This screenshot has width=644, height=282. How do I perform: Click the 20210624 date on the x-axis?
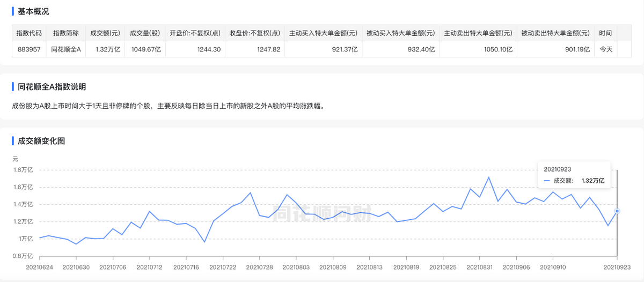39,266
